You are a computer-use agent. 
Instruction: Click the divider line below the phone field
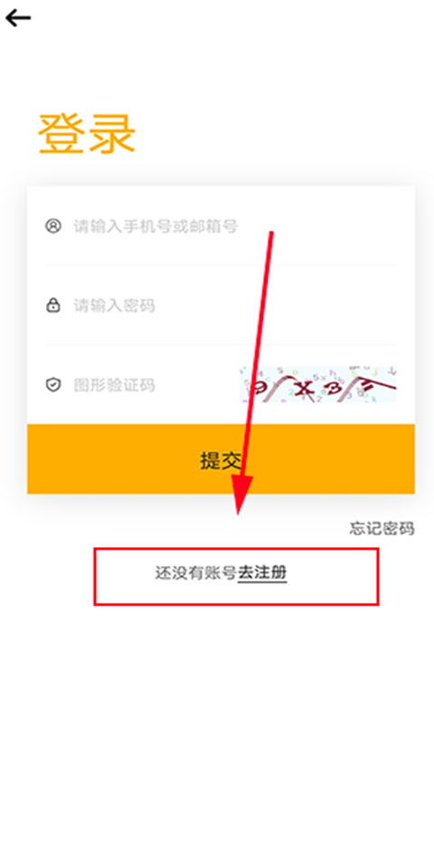(221, 265)
